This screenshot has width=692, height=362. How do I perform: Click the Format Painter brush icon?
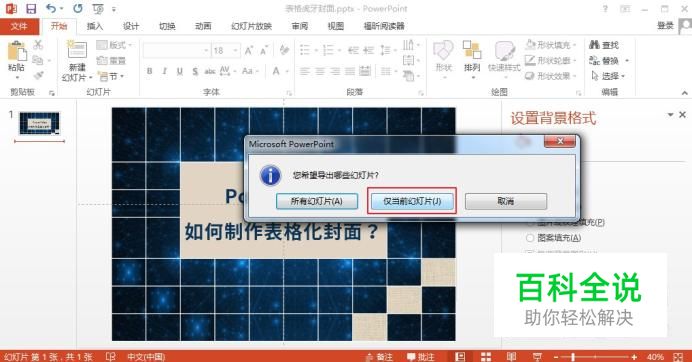tap(38, 75)
